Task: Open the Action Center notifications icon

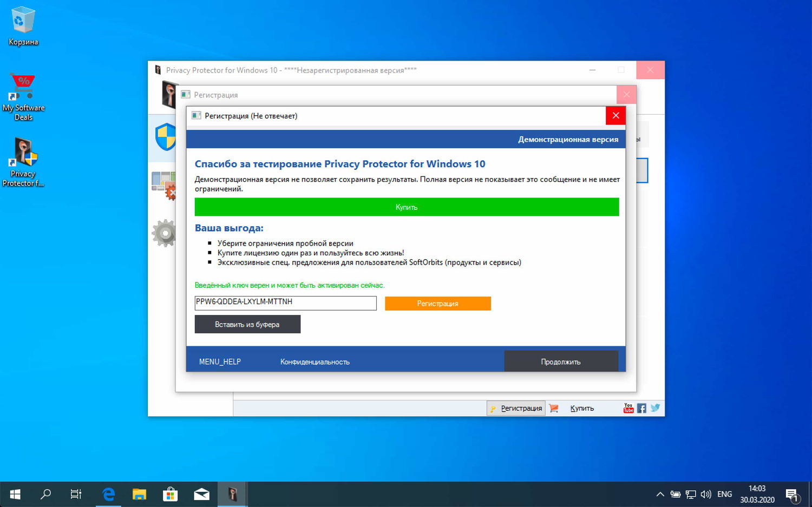Action: click(x=793, y=494)
